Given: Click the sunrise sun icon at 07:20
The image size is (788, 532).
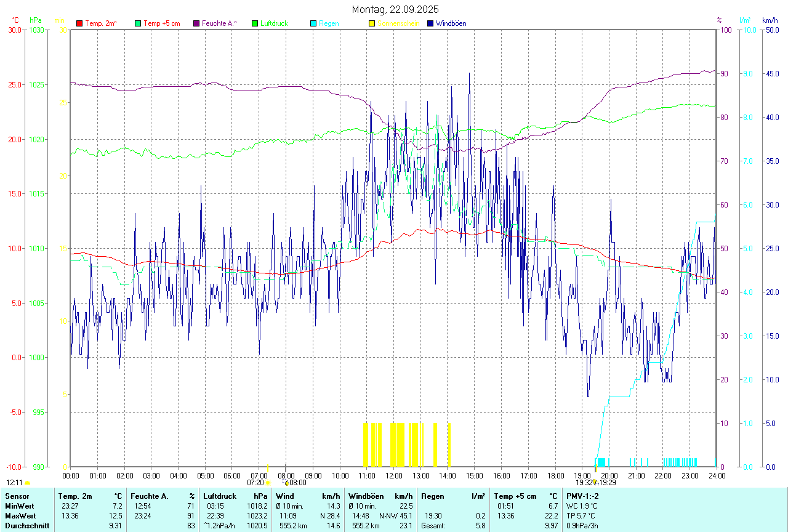Looking at the screenshot, I should (x=268, y=483).
